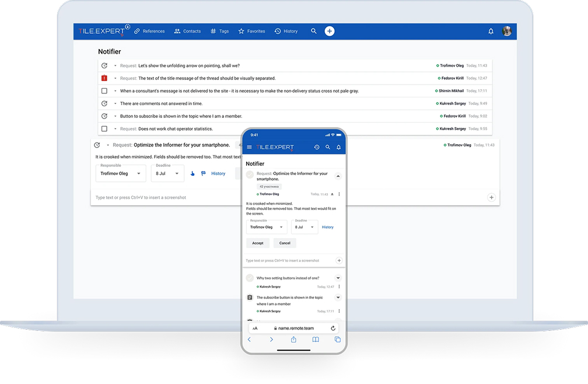Viewport: 588px width, 384px height.
Task: Click the name.remote.team address bar
Action: (293, 328)
